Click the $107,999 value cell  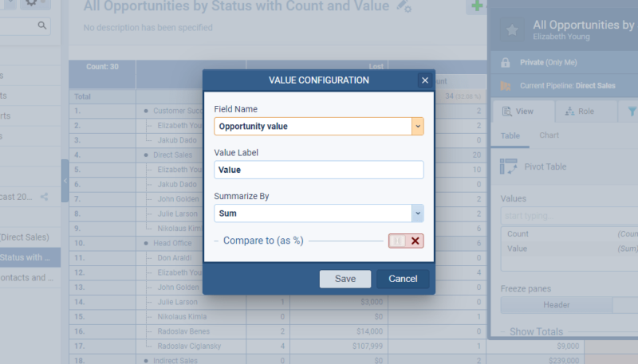[x=368, y=346]
